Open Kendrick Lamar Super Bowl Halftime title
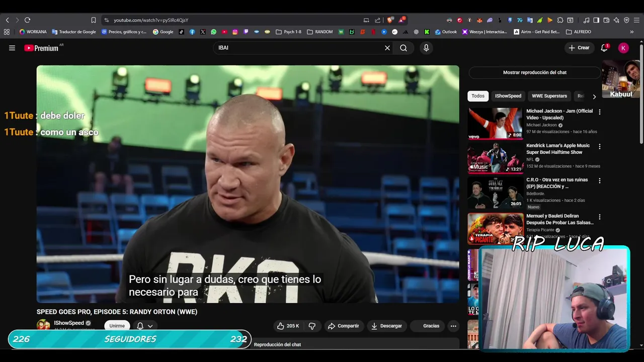Image resolution: width=644 pixels, height=362 pixels. (558, 149)
